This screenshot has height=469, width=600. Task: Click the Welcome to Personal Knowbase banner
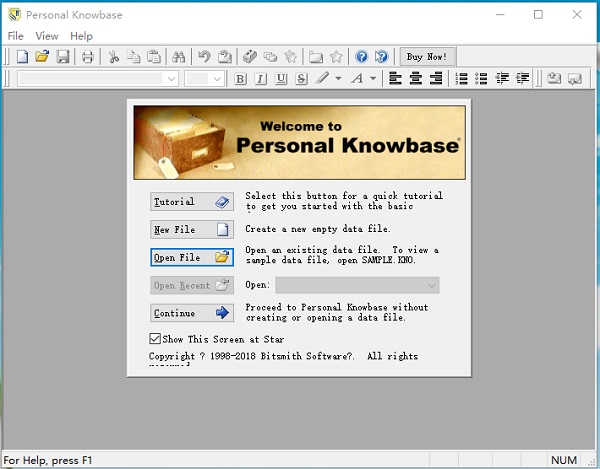tap(300, 143)
